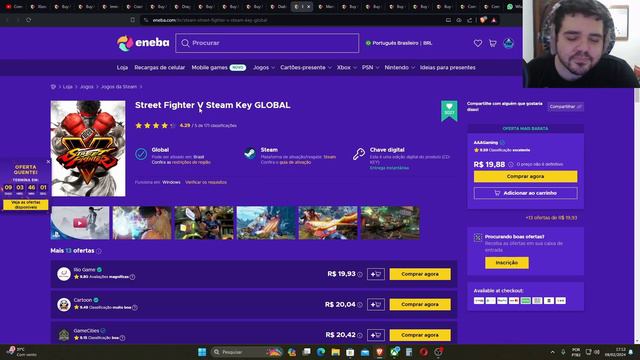Viewport: 640px width, 360px height.
Task: Click the Windows taskbar Pesquisar search box
Action: pyautogui.click(x=247, y=352)
